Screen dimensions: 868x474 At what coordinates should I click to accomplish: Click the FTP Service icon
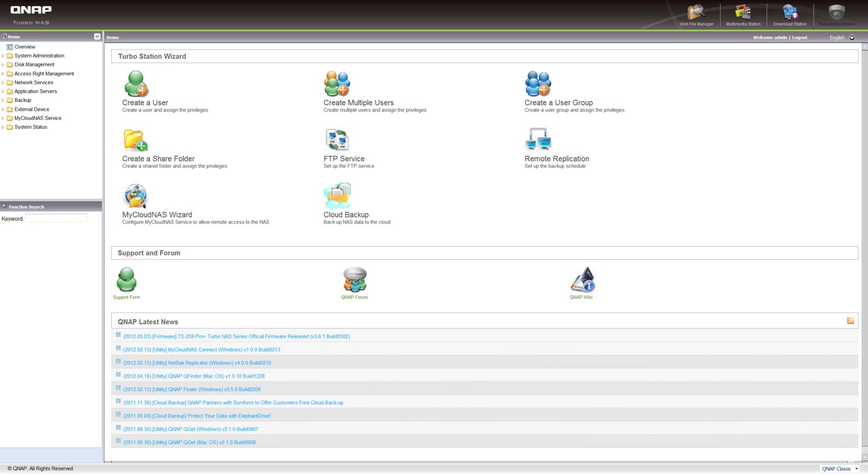(337, 140)
